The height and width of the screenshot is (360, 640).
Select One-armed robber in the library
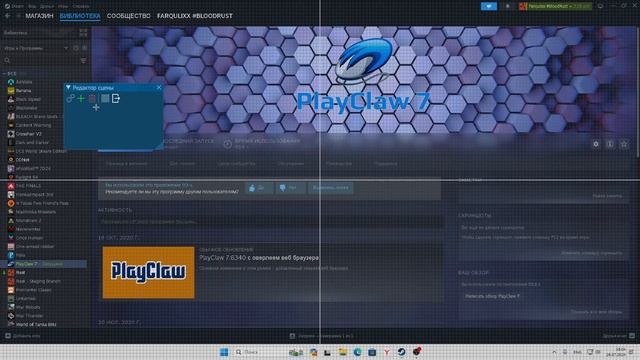coord(35,246)
